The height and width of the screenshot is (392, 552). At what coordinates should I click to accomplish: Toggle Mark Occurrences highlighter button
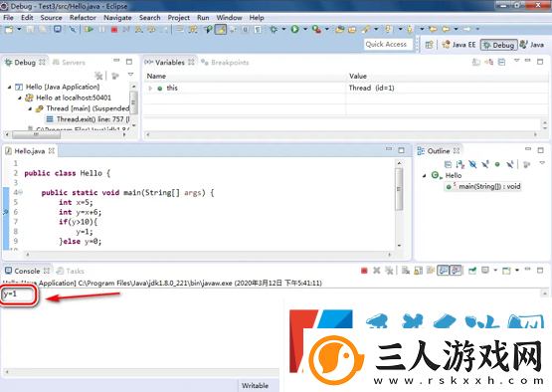221,30
